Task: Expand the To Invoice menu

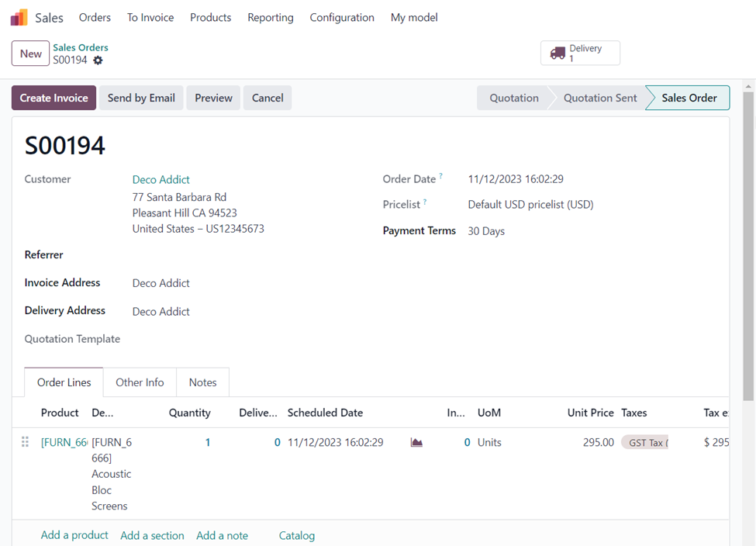Action: tap(150, 17)
